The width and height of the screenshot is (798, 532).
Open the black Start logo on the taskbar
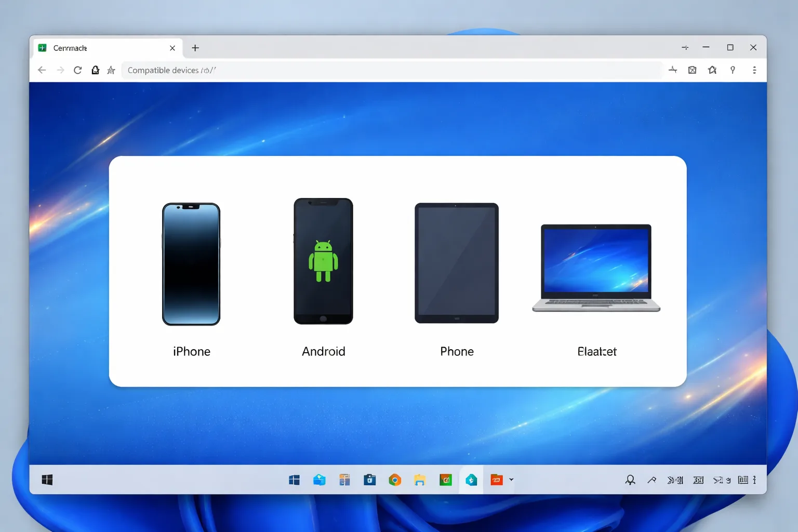point(47,480)
